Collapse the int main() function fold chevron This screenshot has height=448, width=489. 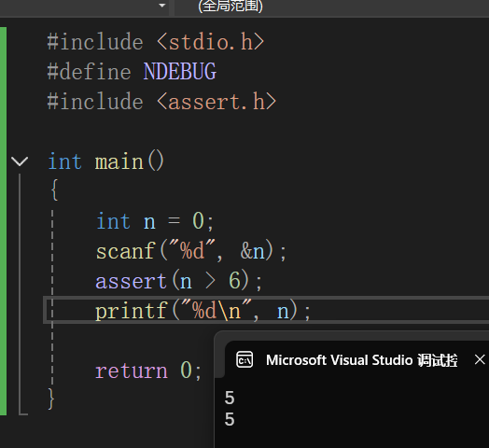(20, 161)
